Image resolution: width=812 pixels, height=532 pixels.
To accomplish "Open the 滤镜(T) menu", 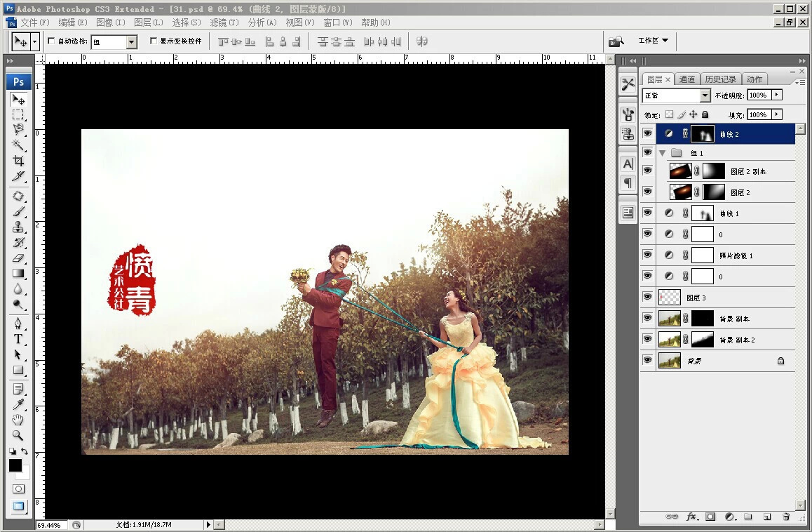I will click(x=224, y=22).
